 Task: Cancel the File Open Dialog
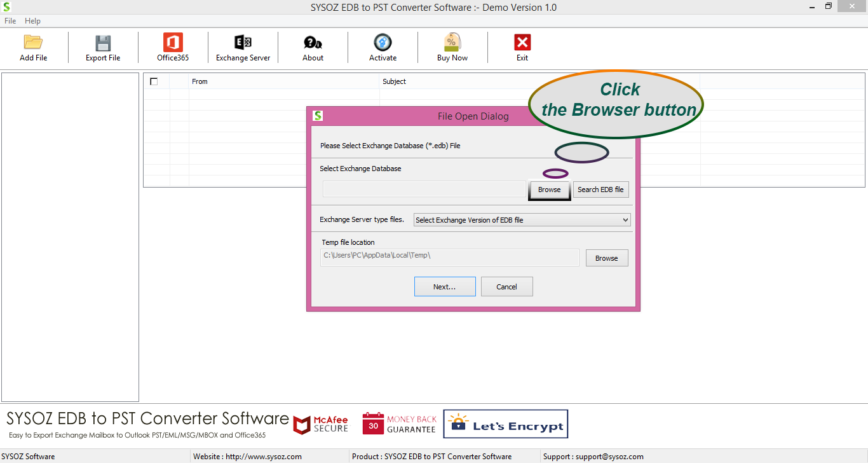(506, 287)
